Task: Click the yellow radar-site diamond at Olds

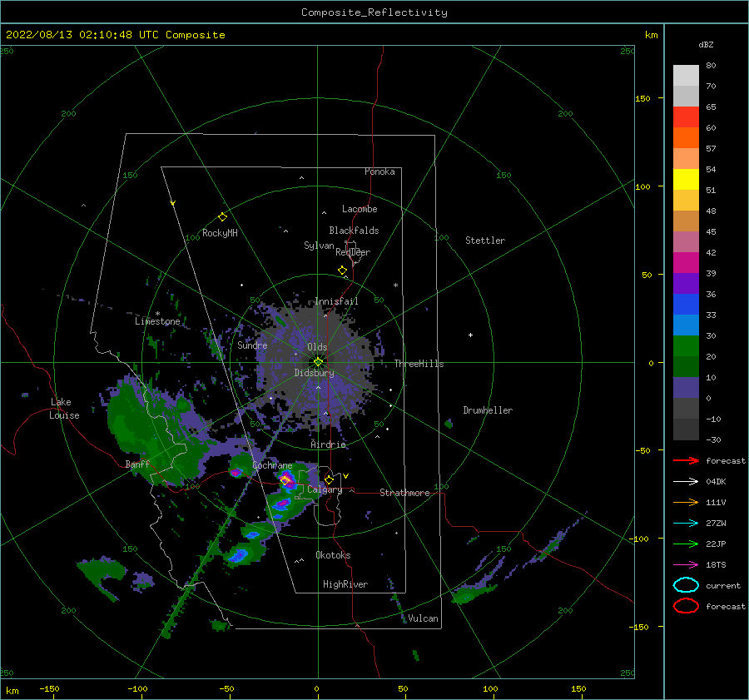Action: coord(318,362)
